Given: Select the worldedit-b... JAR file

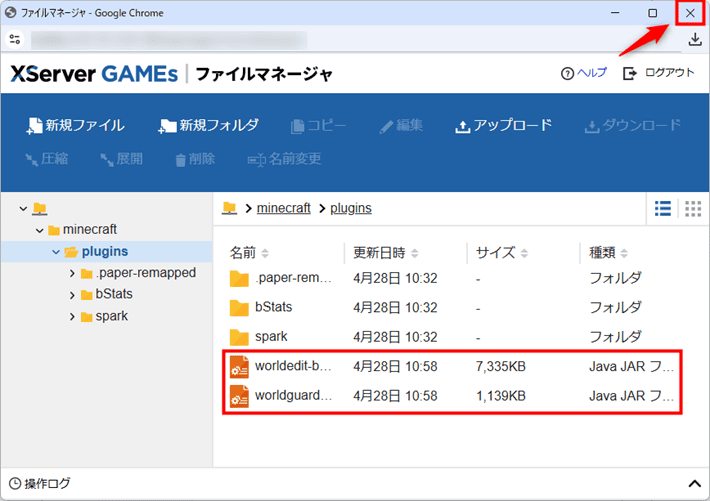Looking at the screenshot, I should tap(452, 366).
